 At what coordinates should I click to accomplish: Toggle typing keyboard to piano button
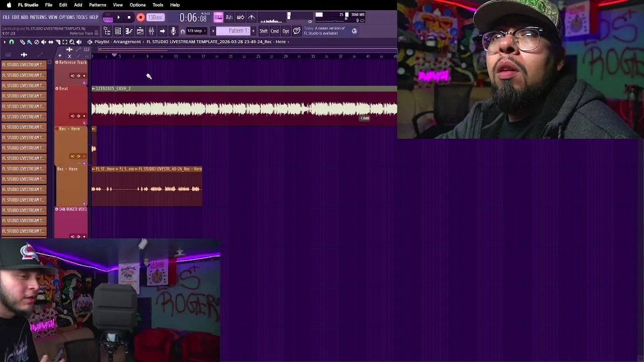tap(218, 18)
